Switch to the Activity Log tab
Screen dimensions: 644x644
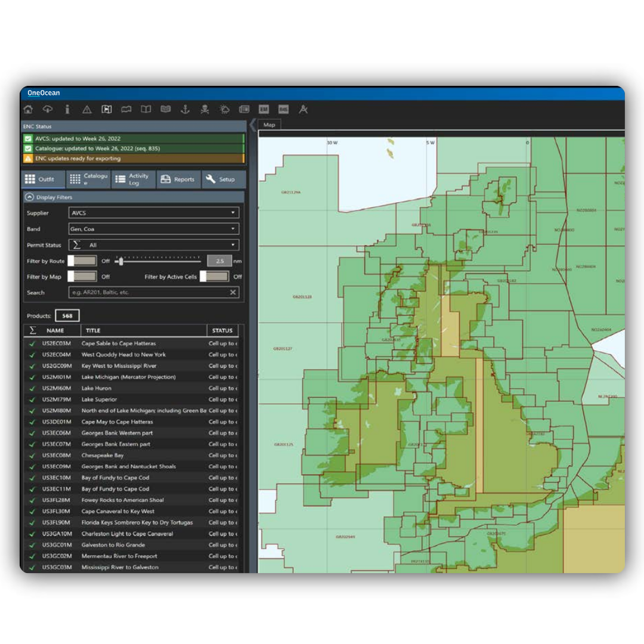tap(133, 179)
